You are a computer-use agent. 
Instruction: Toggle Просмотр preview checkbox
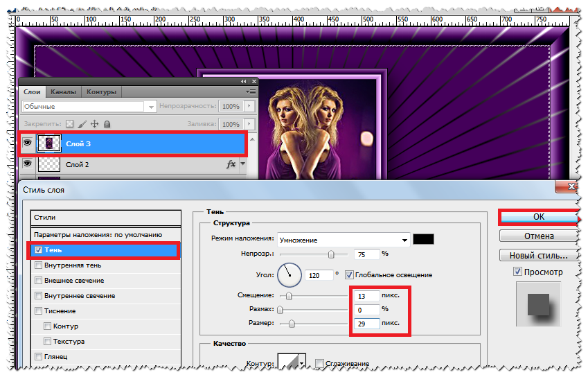pyautogui.click(x=517, y=272)
